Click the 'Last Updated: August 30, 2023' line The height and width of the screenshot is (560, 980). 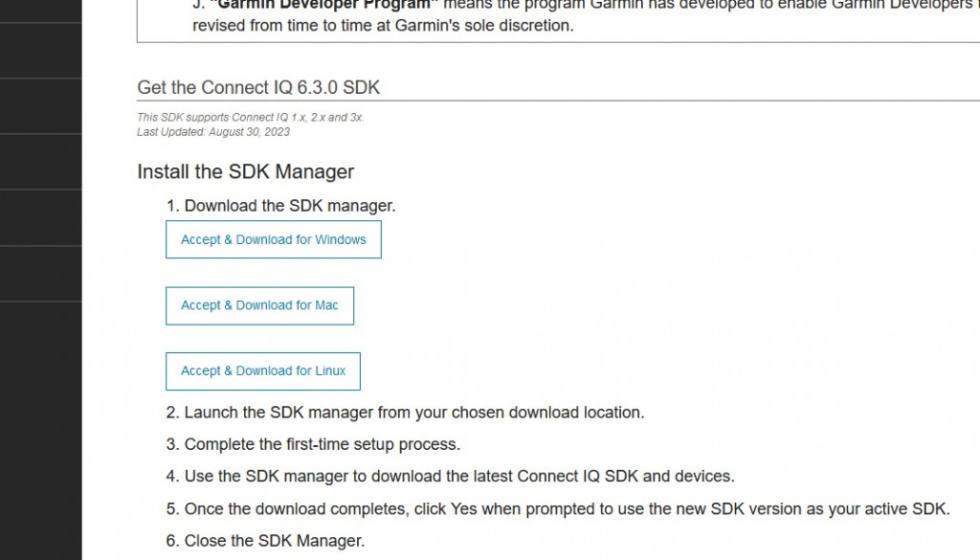tap(213, 131)
